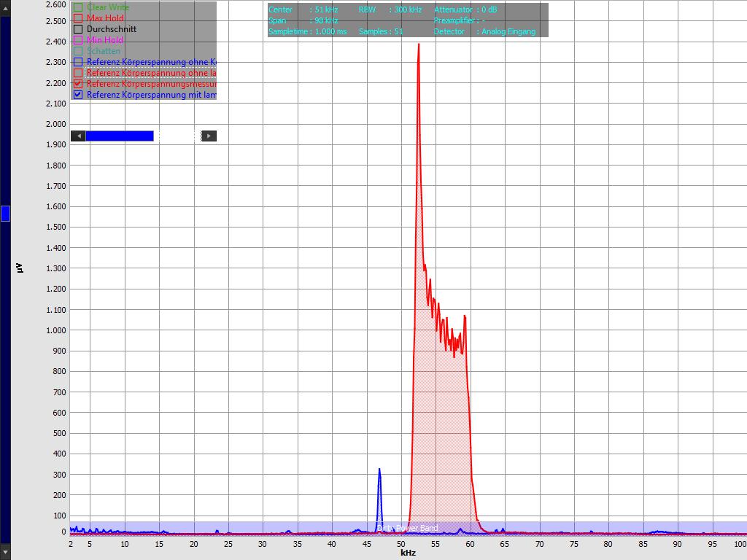Click the legend's blue horizontal scrollbar thumb

click(119, 136)
